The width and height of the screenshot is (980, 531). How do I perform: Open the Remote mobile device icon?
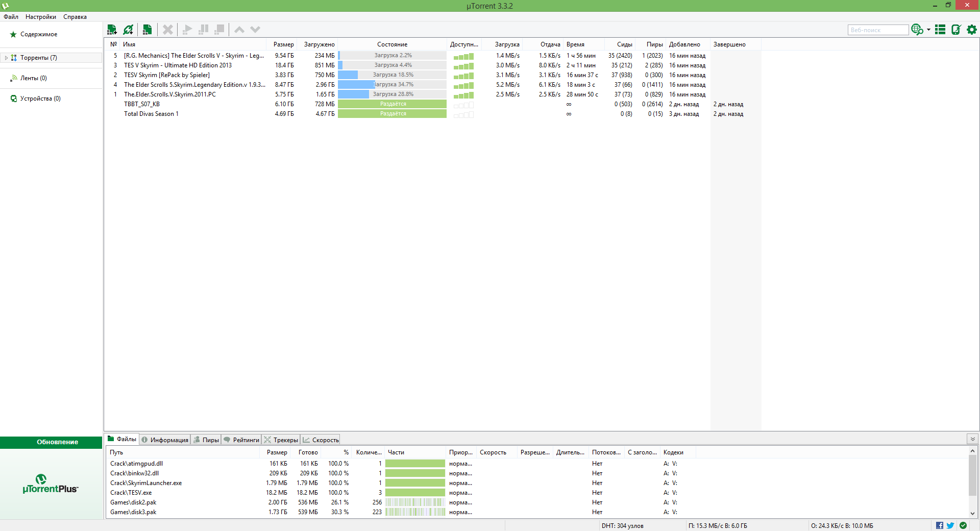click(956, 30)
